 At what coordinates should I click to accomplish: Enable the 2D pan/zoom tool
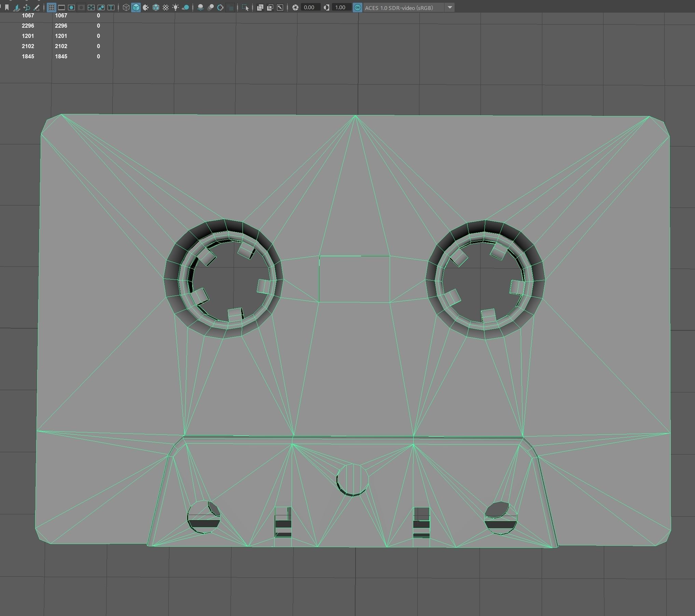pos(27,7)
